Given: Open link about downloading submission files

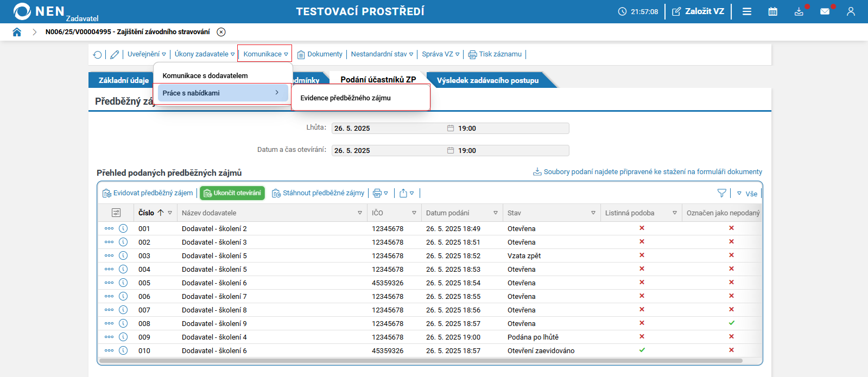Looking at the screenshot, I should click(648, 172).
